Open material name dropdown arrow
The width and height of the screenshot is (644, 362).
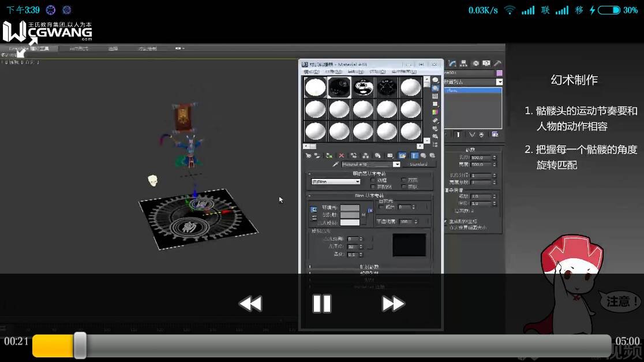click(396, 165)
